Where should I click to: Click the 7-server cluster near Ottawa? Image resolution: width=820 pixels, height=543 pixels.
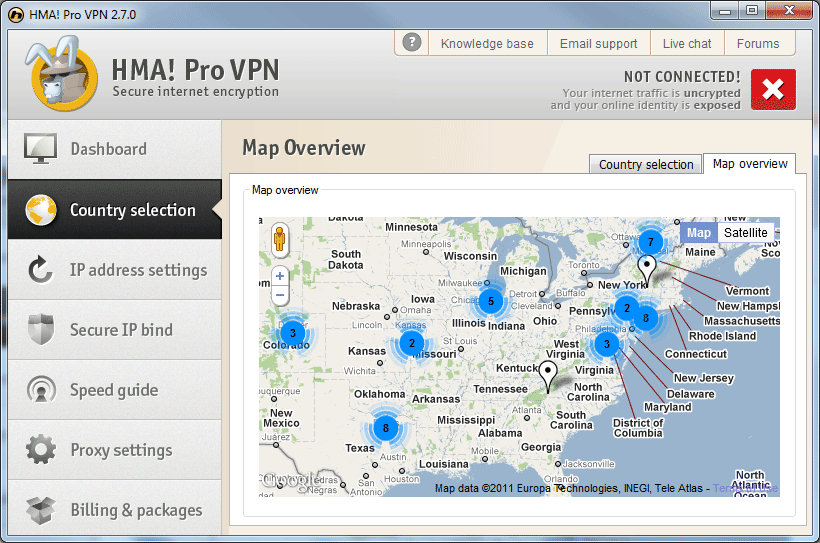pos(651,242)
